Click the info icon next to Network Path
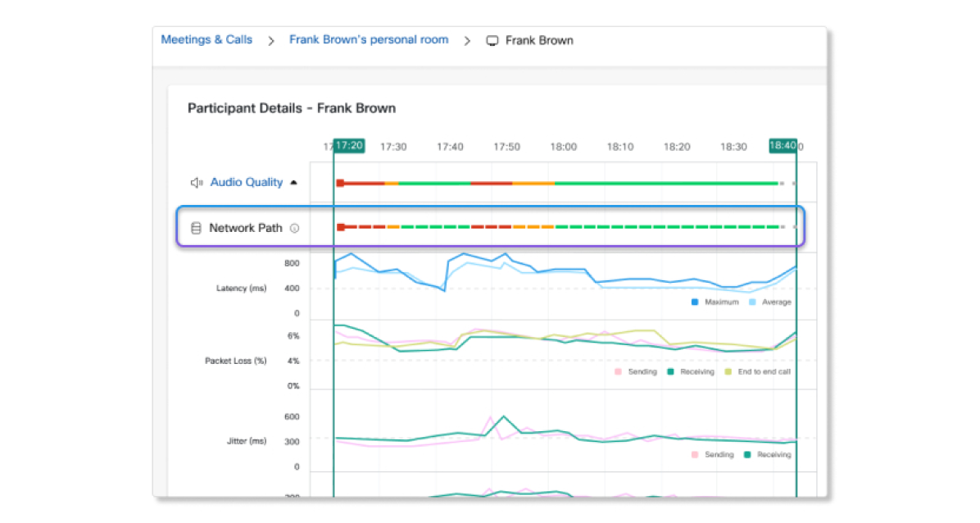Image resolution: width=980 pixels, height=523 pixels. click(x=294, y=229)
